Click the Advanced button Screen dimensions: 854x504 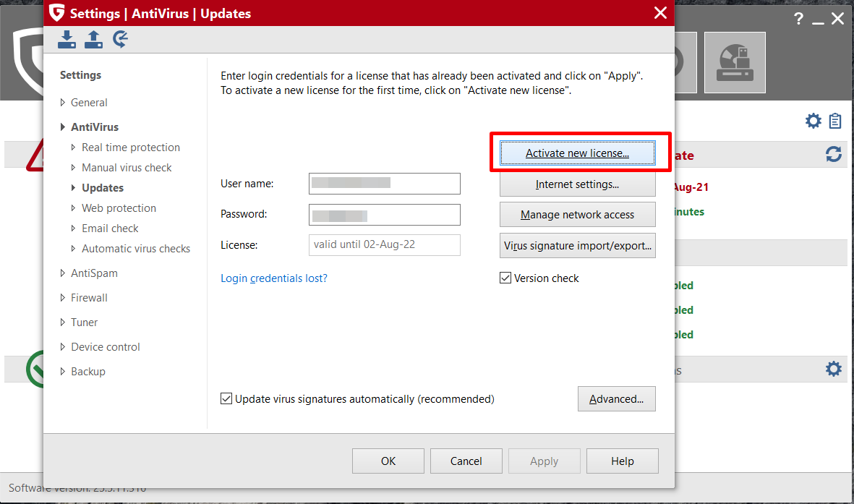617,399
